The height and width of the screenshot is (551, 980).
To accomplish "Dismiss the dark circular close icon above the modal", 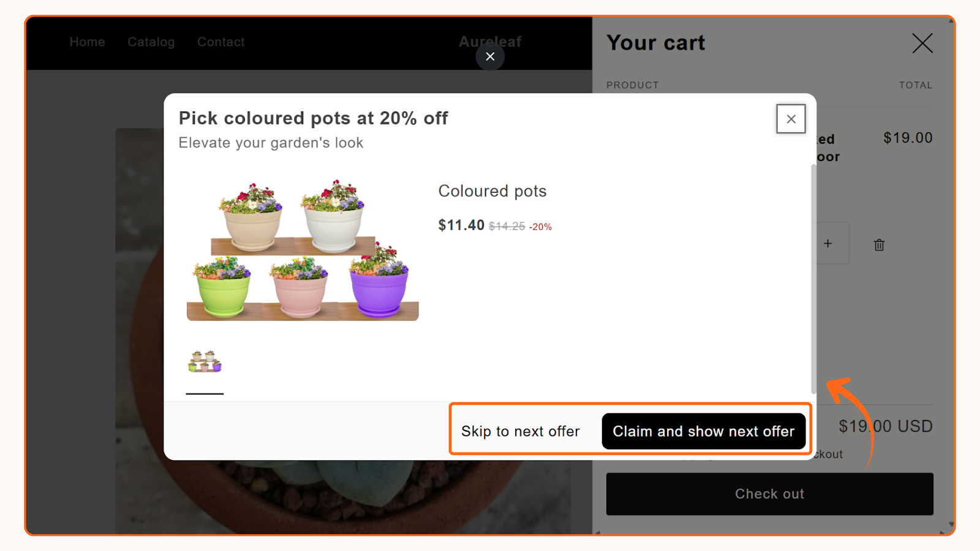I will tap(490, 56).
